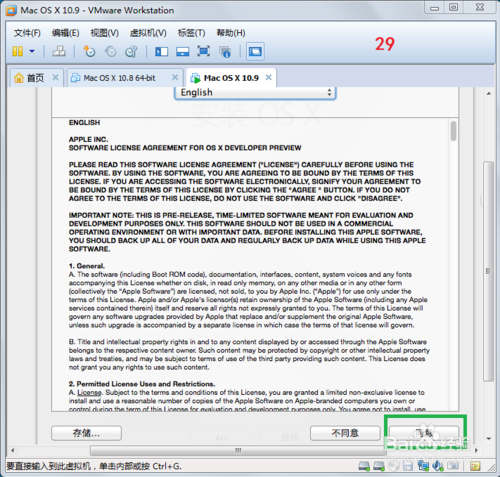Click the scroll right arrow at bottom
The image size is (500, 477).
click(476, 450)
